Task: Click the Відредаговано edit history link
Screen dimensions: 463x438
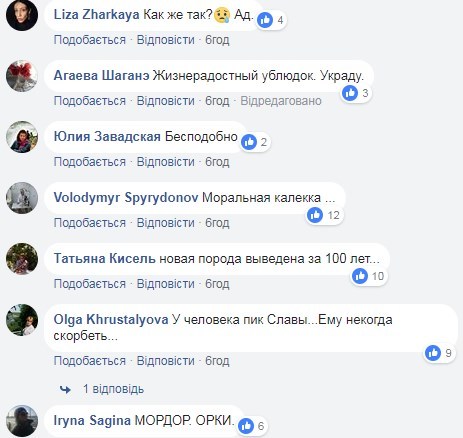Action: coord(281,101)
